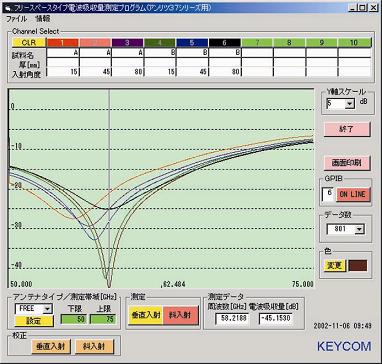Select channel 6 black button
Screen dimensions: 382x364
(225, 43)
